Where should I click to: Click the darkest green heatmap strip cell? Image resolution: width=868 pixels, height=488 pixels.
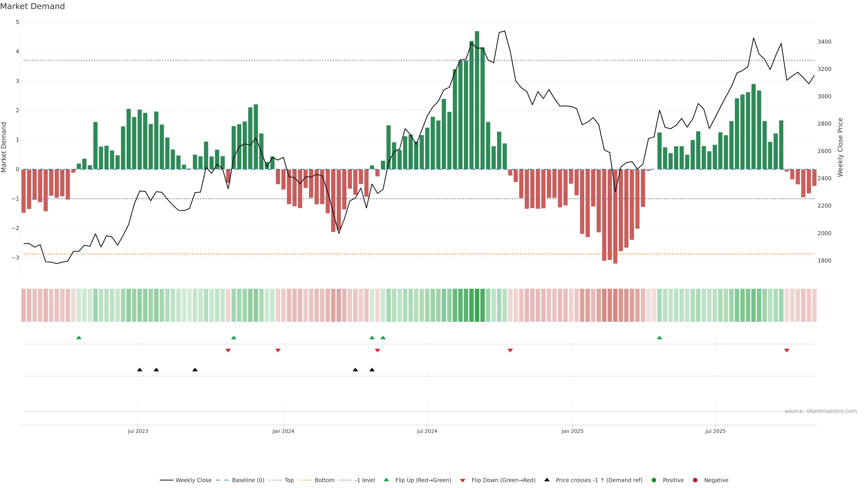[x=477, y=305]
